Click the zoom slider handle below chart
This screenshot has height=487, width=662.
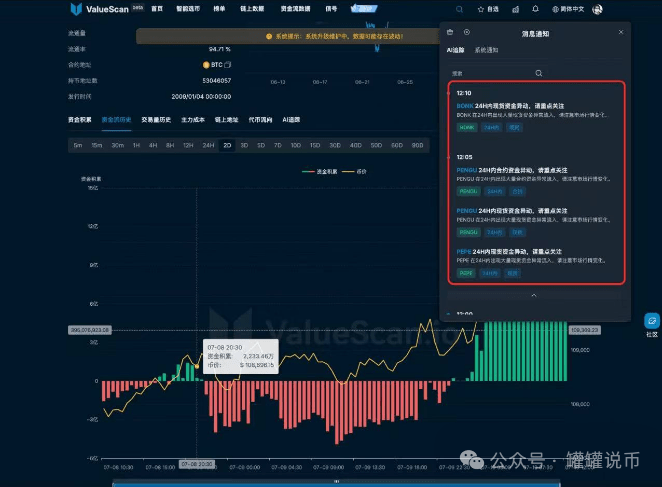click(336, 481)
